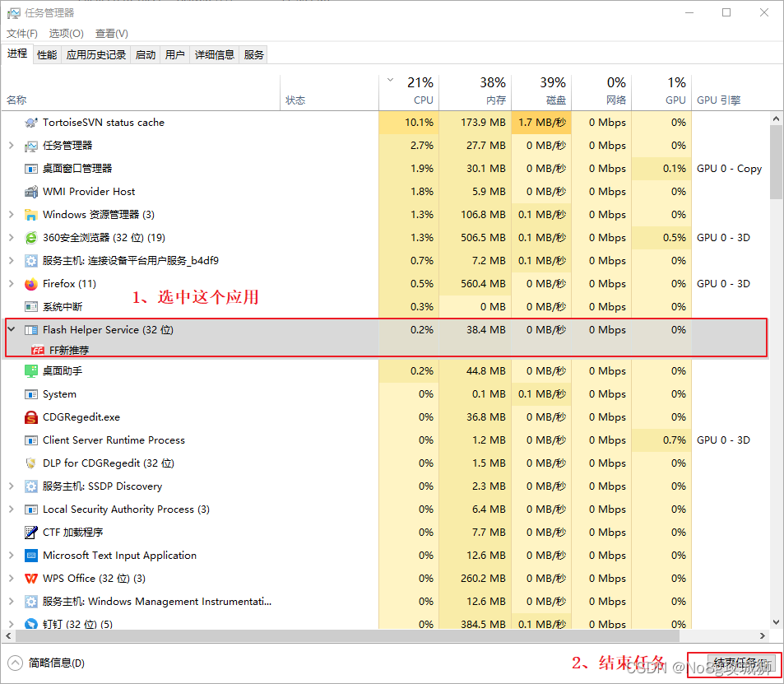Click the gear icon of 连接设备平台用户服务
This screenshot has height=684, width=784.
click(x=31, y=261)
